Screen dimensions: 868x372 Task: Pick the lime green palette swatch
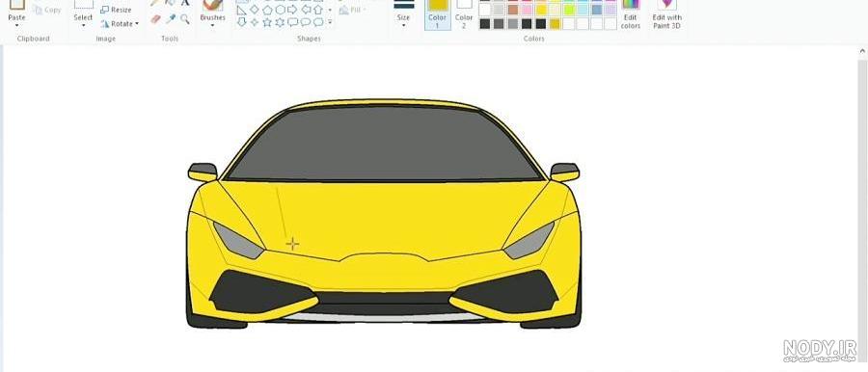(x=568, y=10)
